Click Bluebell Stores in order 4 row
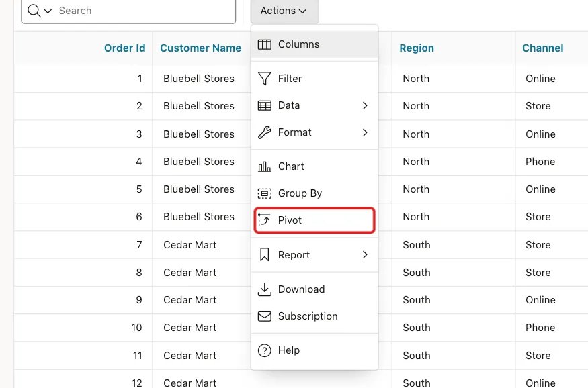Image resolution: width=588 pixels, height=388 pixels. 199,162
